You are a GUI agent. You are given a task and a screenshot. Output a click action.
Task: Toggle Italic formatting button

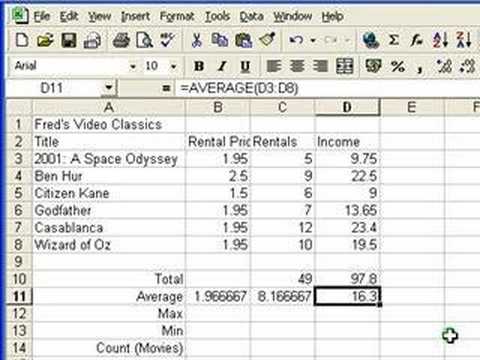pyautogui.click(x=222, y=66)
